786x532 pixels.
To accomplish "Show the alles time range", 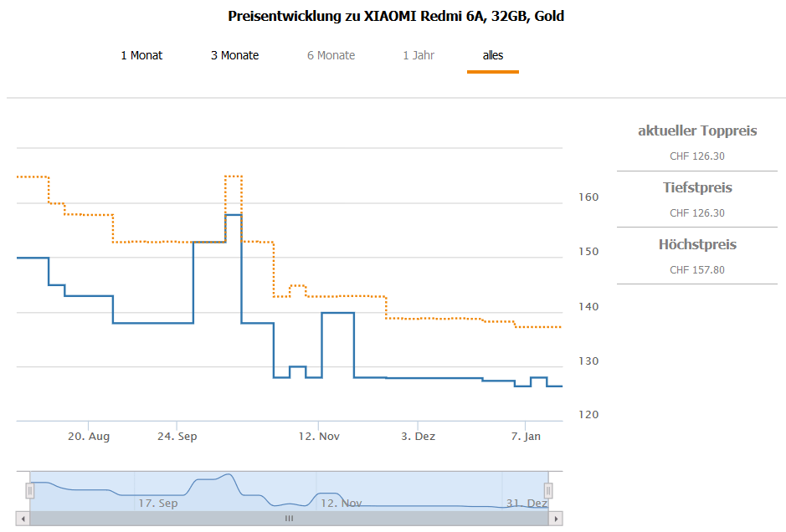I will pos(493,55).
